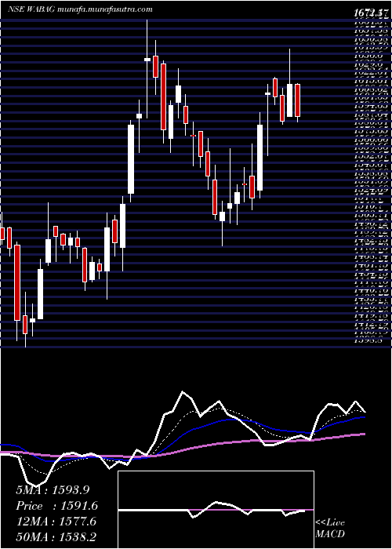Screen dimensions: 392x549
Task: Click the <<Live MACD label
Action: (330, 528)
